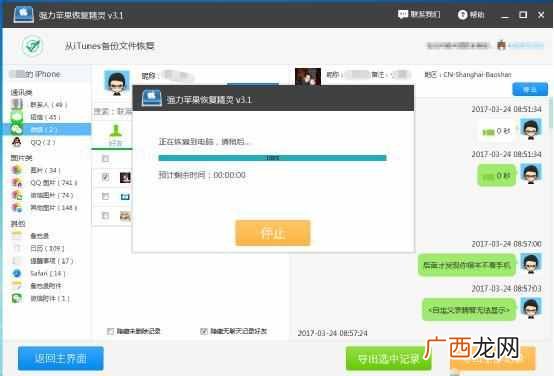Image resolution: width=554 pixels, height=376 pixels.
Task: Switch to the 好友 friends tab
Action: click(115, 135)
